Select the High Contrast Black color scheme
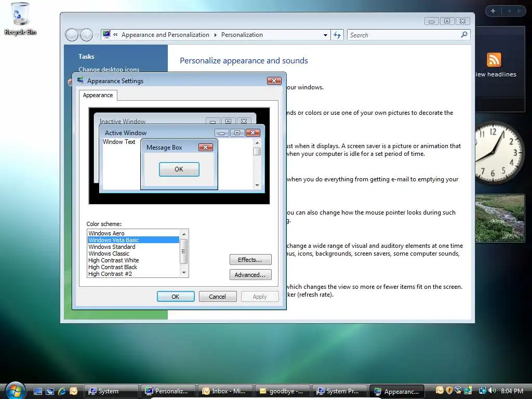532x399 pixels. point(134,267)
